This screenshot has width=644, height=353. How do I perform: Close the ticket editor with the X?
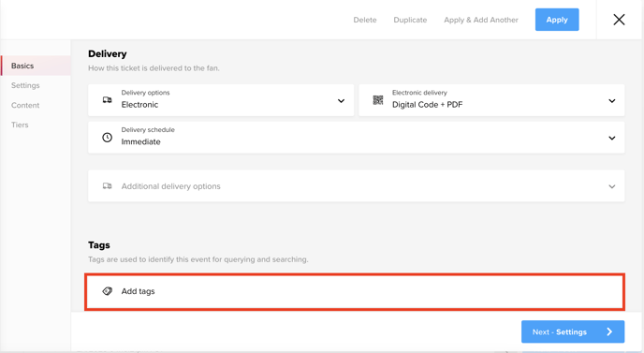coord(619,20)
